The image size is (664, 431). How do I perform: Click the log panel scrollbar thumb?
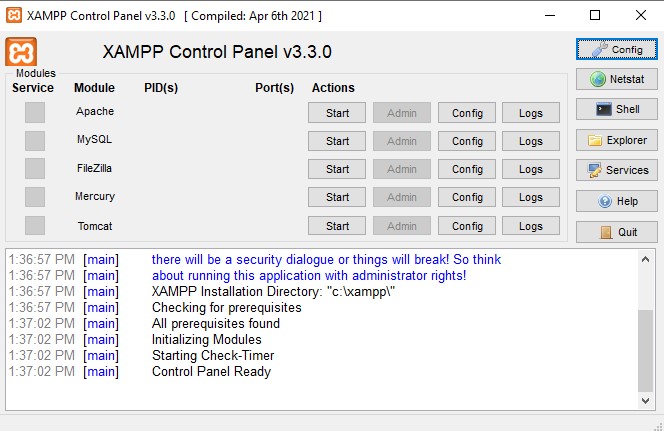point(646,348)
